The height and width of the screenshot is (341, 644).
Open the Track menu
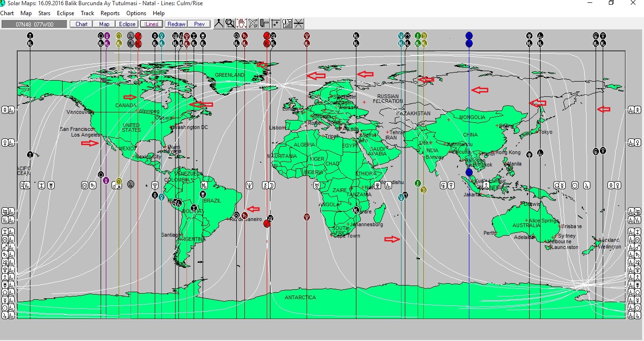pos(87,13)
